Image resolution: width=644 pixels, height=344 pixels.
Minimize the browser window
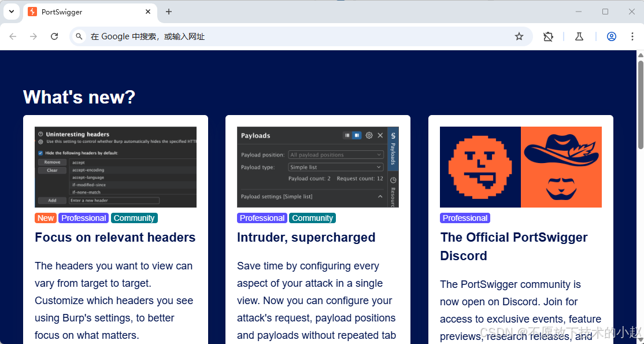tap(579, 12)
